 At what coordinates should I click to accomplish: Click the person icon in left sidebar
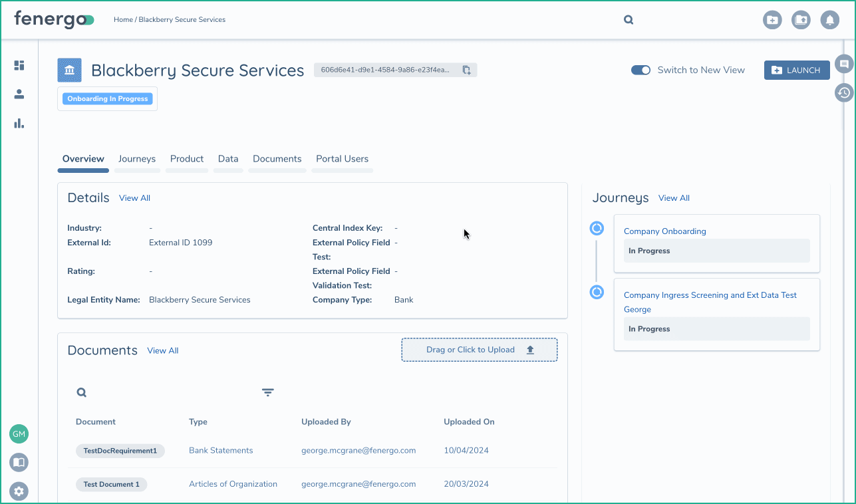click(19, 94)
